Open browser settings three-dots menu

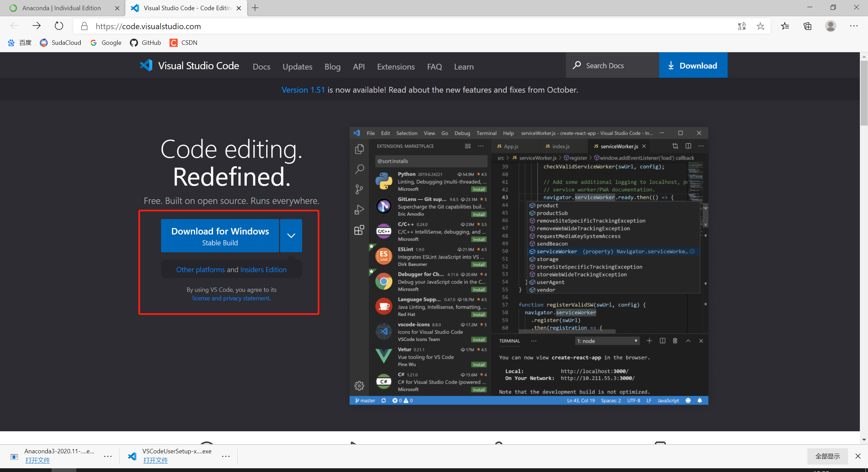tap(853, 26)
